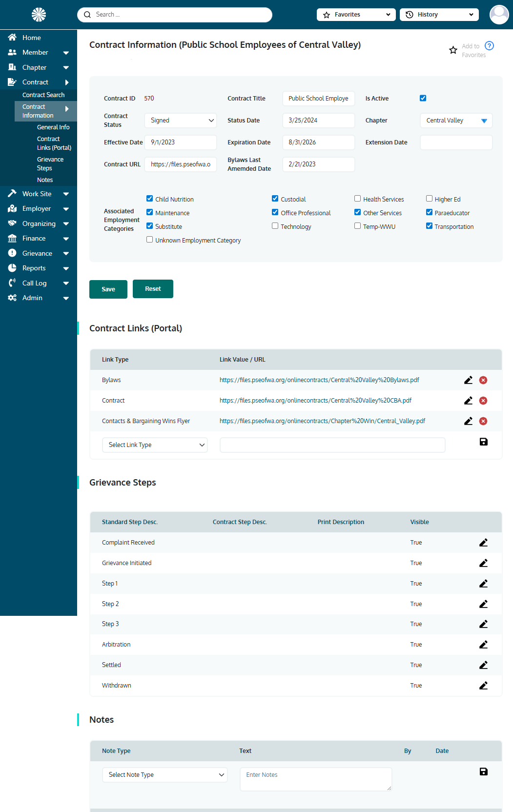The height and width of the screenshot is (812, 513).
Task: Edit the Complaint Received step
Action: pyautogui.click(x=483, y=543)
